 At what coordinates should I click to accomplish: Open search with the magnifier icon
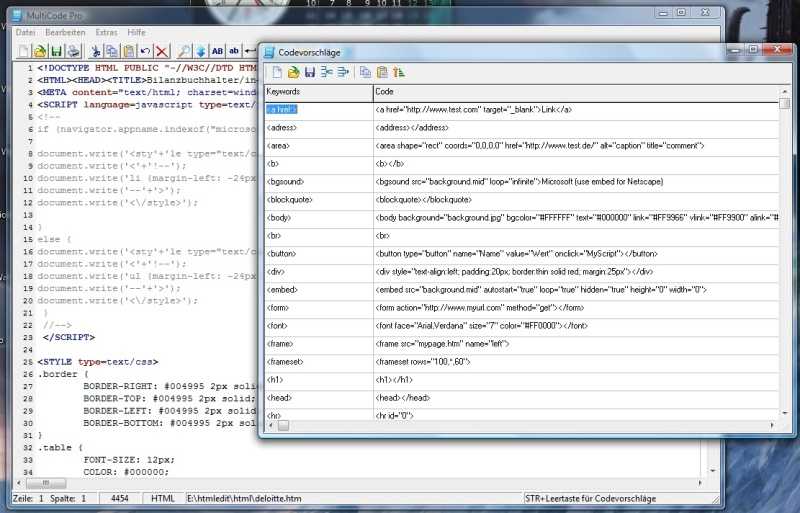click(x=184, y=51)
